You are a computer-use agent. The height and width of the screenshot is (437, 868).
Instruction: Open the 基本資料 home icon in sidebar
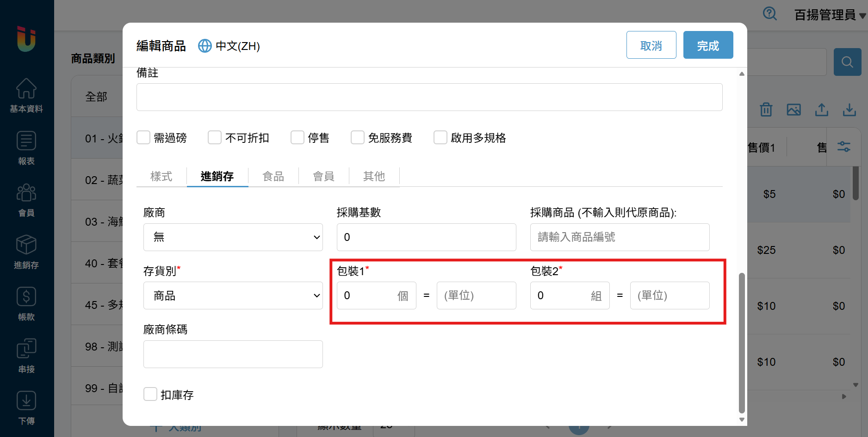26,89
